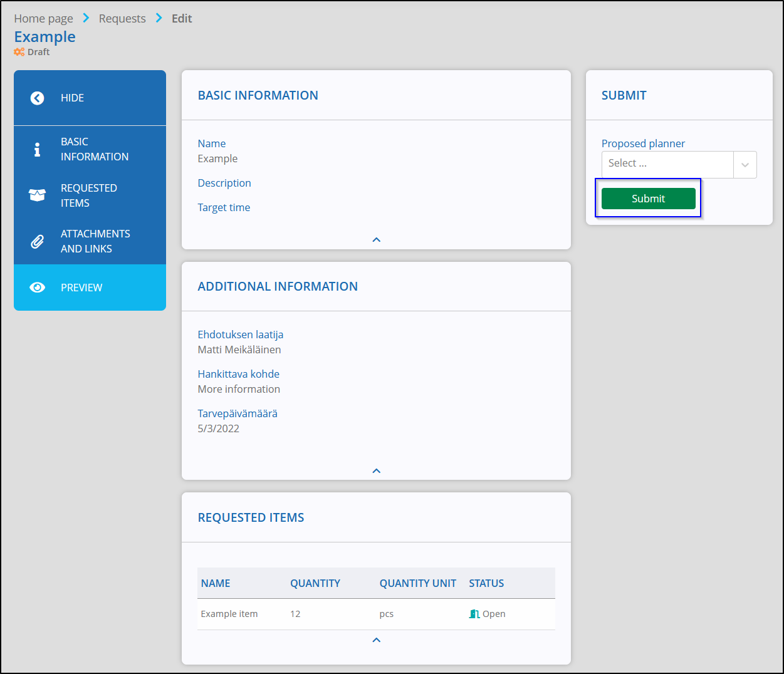Click the 'Example' page title

[45, 37]
